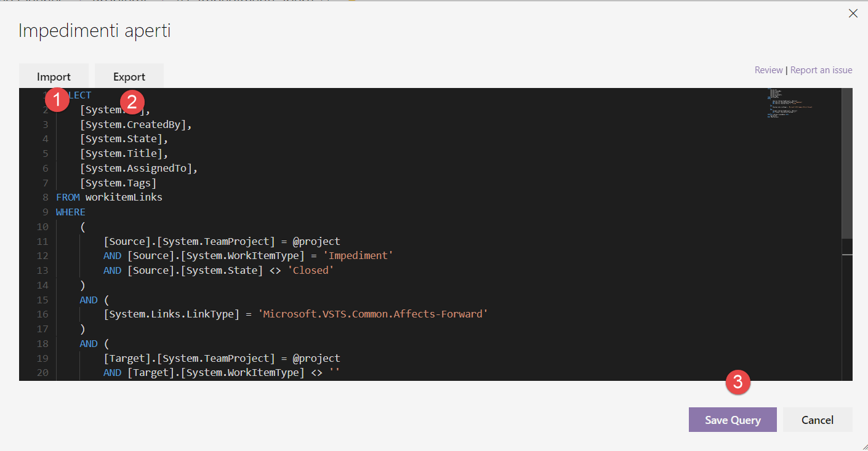This screenshot has height=451, width=868.
Task: Close the Impedimenti aperti dialog
Action: click(853, 13)
